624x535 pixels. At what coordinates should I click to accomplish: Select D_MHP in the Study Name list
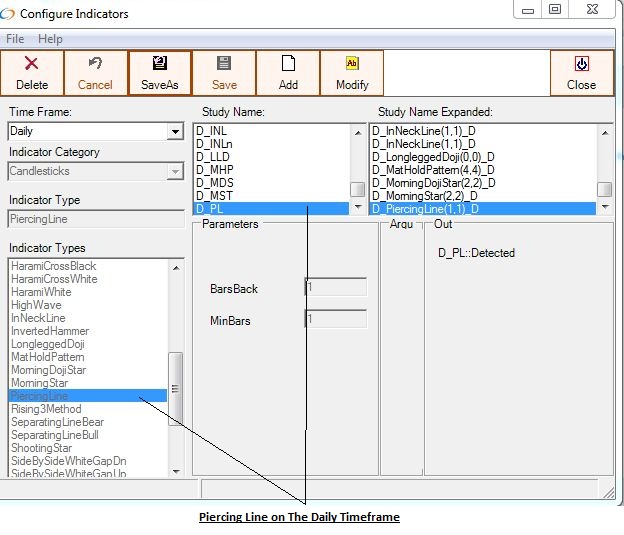(x=213, y=169)
